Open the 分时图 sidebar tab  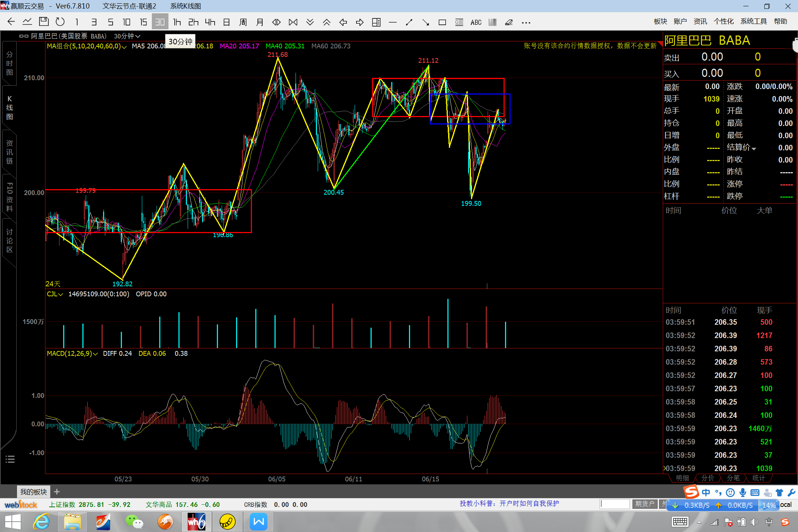point(10,64)
